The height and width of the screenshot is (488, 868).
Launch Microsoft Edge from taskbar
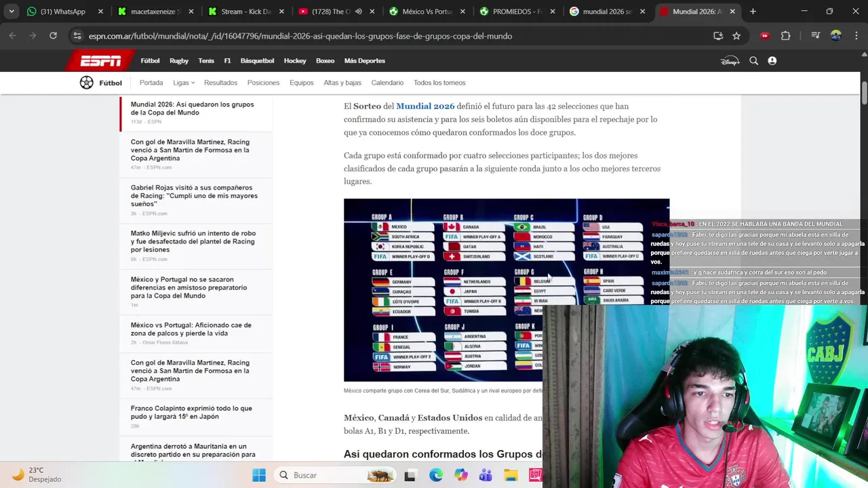pos(435,475)
